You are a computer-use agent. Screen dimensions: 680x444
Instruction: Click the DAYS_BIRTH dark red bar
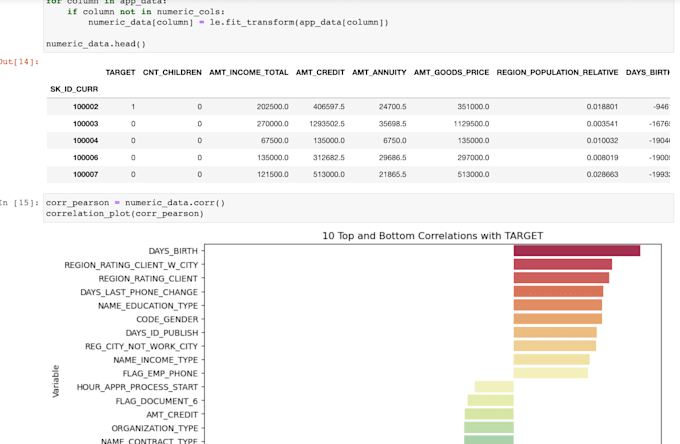[576, 251]
